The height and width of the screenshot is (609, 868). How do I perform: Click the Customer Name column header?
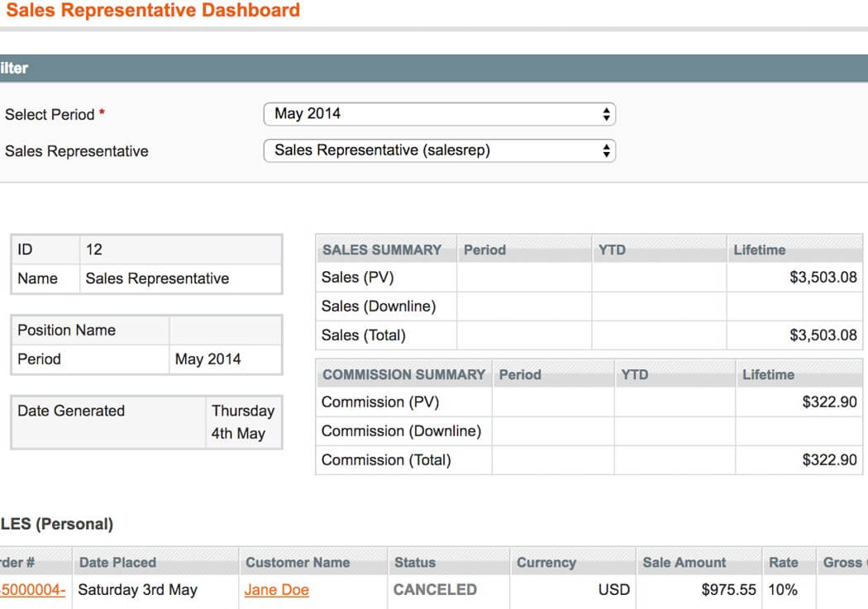point(298,563)
